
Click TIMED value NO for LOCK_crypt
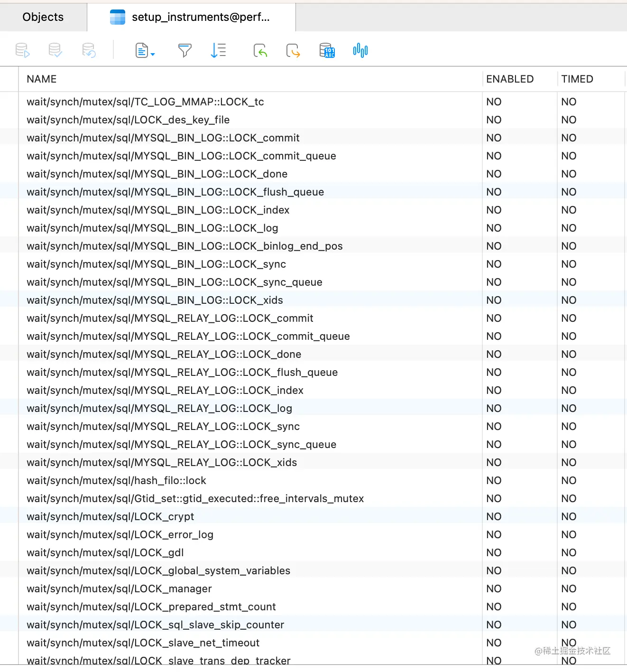pos(569,516)
